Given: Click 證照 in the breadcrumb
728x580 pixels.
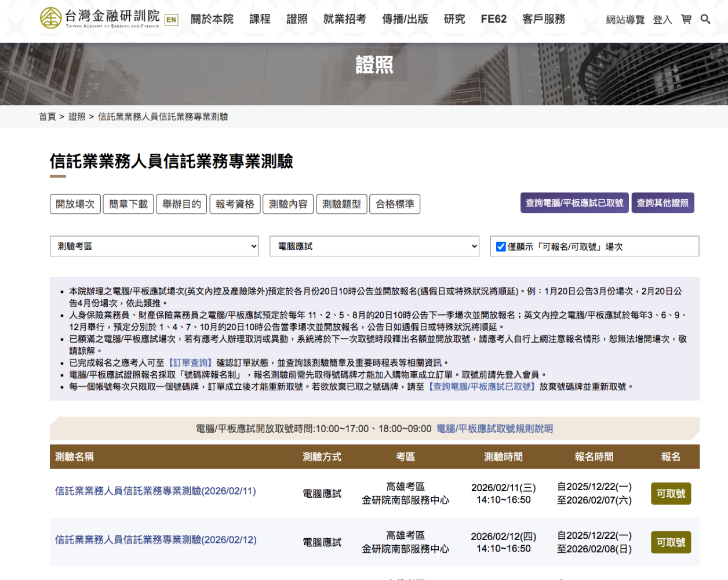Looking at the screenshot, I should pos(77,117).
